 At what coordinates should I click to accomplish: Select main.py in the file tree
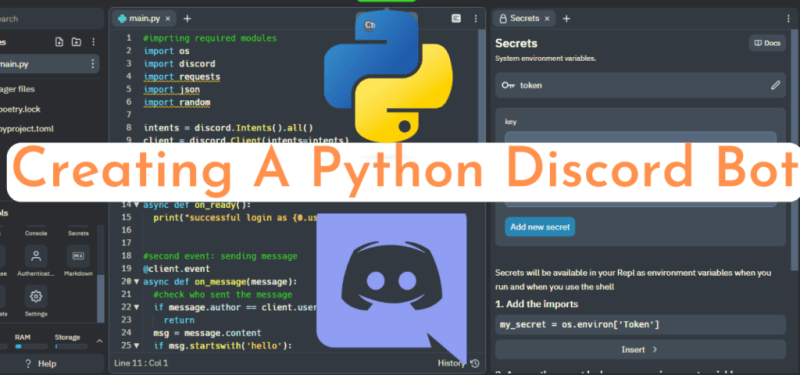[x=48, y=64]
